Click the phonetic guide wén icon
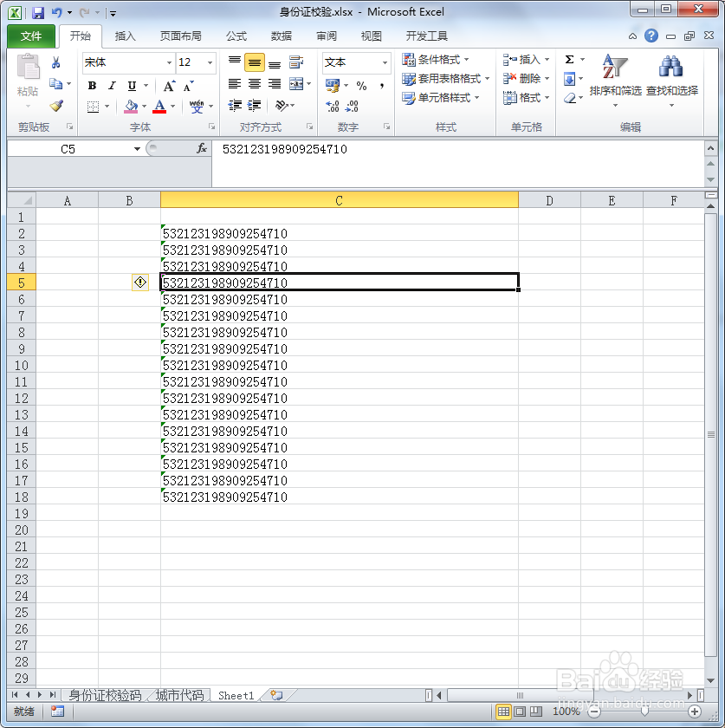Screen dimensions: 725x728 [x=197, y=107]
